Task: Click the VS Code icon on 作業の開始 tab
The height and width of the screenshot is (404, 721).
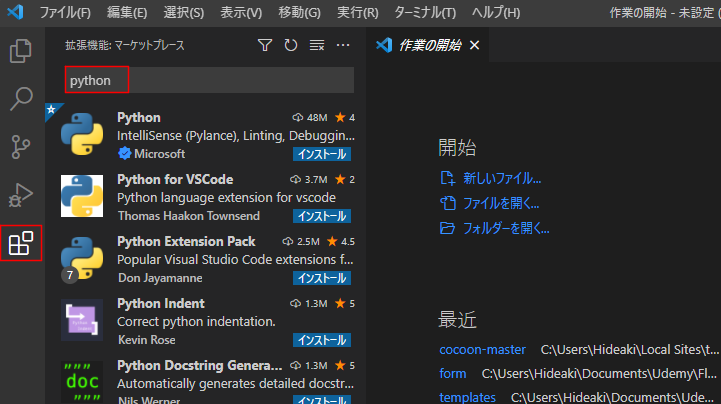Action: click(384, 45)
